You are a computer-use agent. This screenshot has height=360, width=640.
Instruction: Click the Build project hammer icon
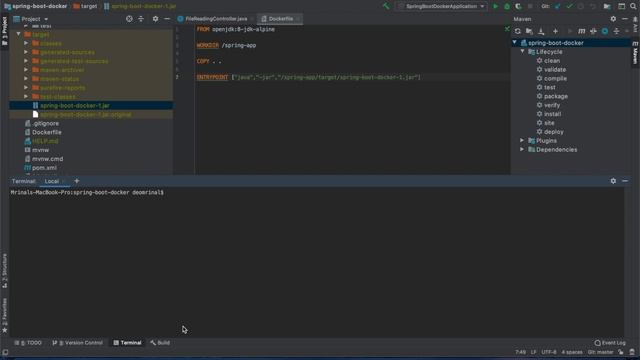click(386, 6)
